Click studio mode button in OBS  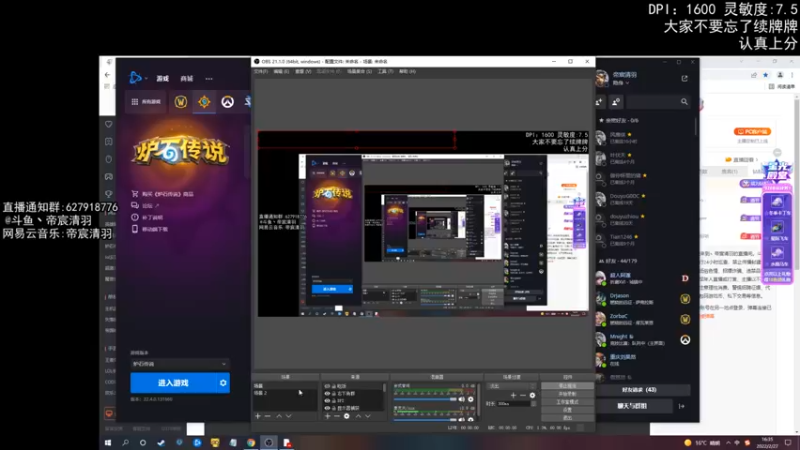click(567, 402)
